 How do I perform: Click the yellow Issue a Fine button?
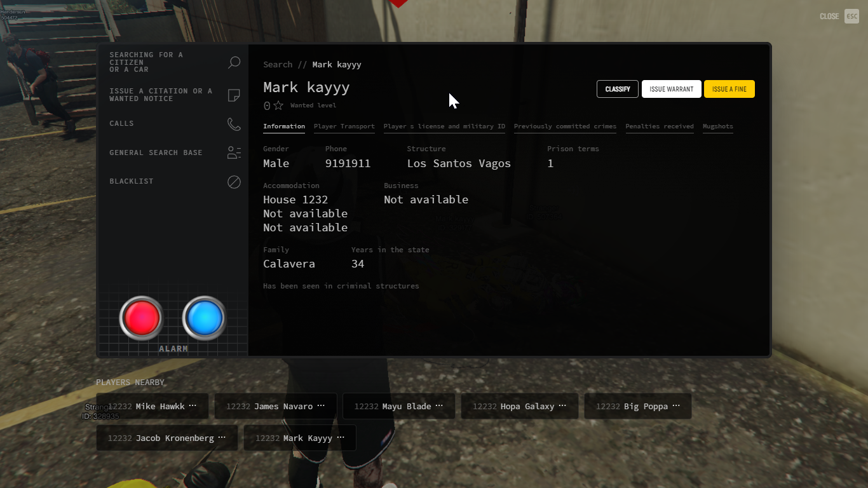coord(729,89)
